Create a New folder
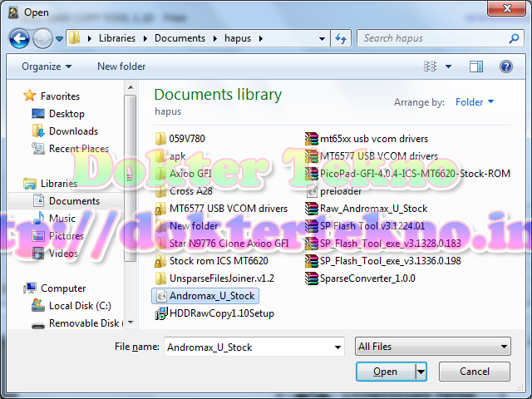This screenshot has height=399, width=532. pos(121,66)
